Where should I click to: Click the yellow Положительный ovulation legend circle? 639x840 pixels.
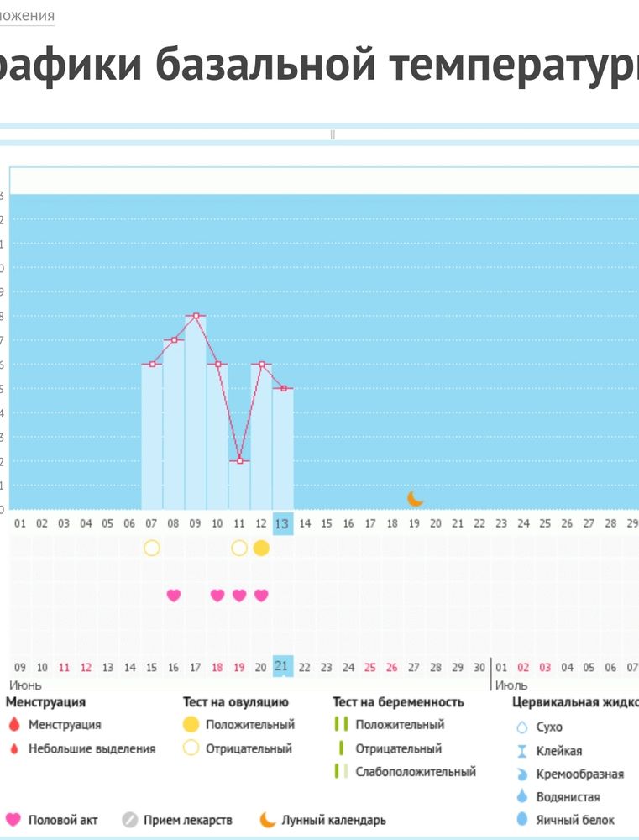coord(191,724)
